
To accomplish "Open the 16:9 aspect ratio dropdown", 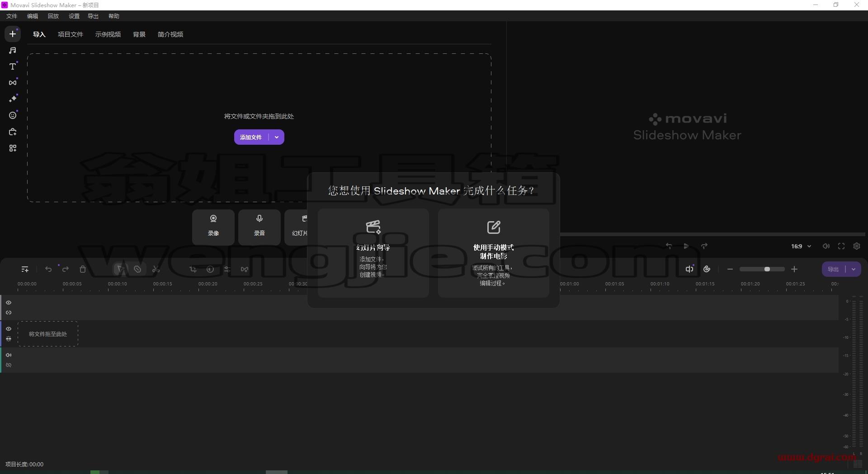I will click(x=801, y=246).
